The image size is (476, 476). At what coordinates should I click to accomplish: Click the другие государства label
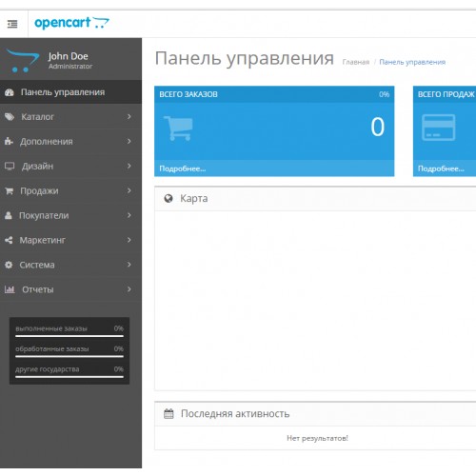(x=48, y=369)
